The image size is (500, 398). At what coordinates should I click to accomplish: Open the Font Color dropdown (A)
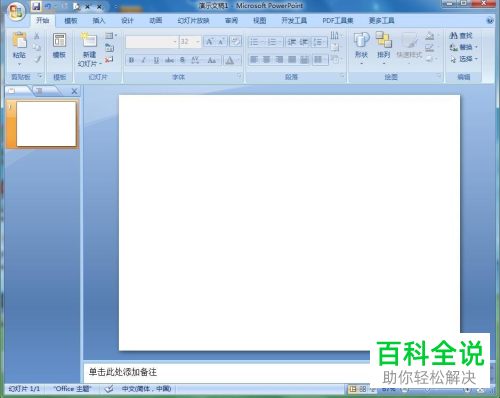point(233,60)
